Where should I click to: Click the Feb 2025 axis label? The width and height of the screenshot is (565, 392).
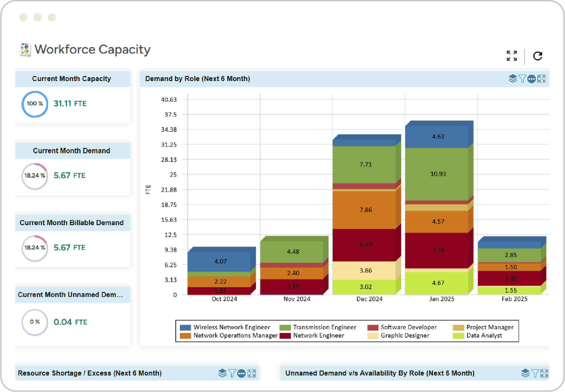515,299
